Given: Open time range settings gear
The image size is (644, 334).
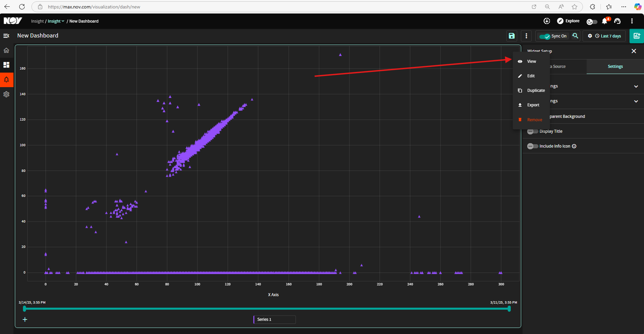Looking at the screenshot, I should pyautogui.click(x=590, y=36).
